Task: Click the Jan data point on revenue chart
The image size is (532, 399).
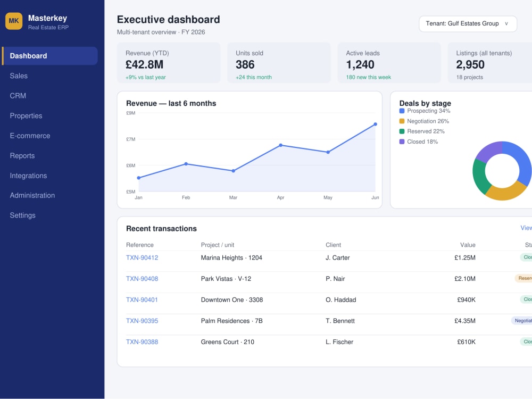Action: (x=138, y=178)
